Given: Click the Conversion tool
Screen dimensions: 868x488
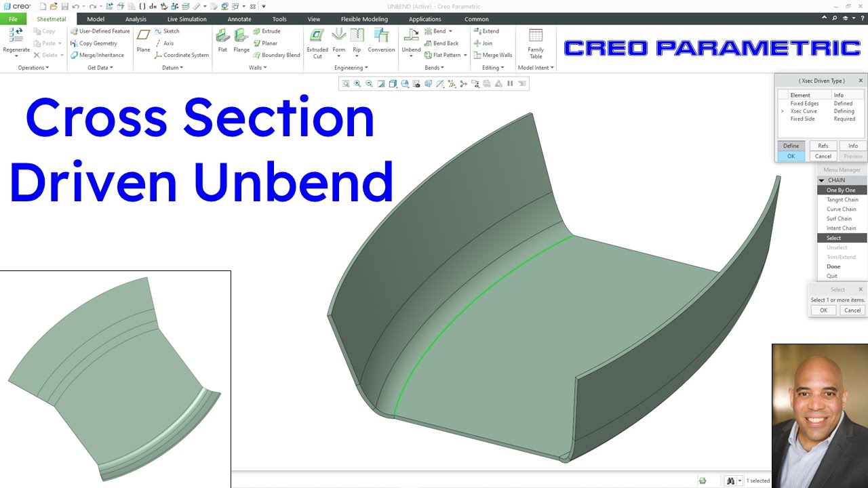Looking at the screenshot, I should coord(381,40).
